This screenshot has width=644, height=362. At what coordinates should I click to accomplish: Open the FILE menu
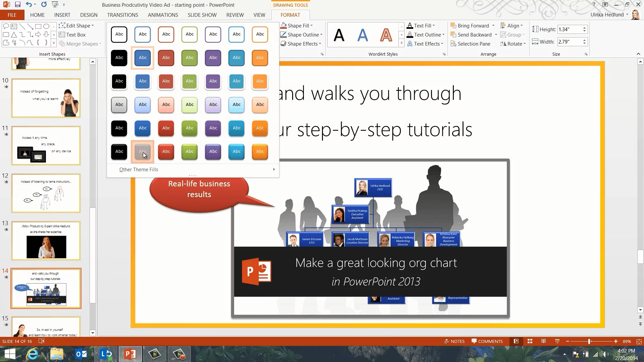coord(12,15)
